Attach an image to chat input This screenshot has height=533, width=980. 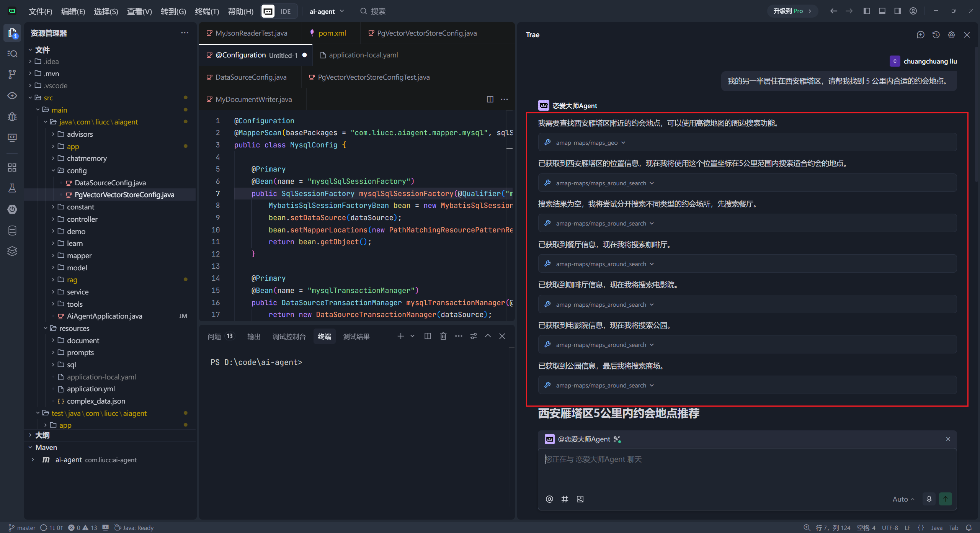point(580,499)
